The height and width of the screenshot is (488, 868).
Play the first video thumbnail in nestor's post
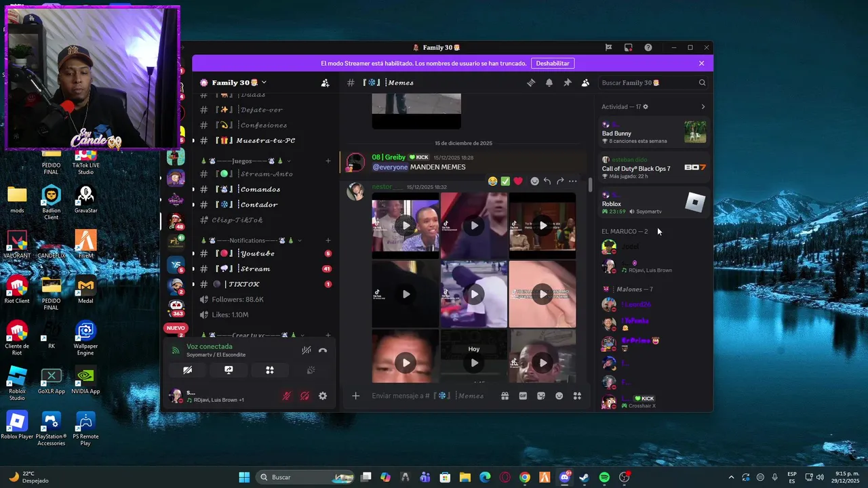pyautogui.click(x=406, y=226)
